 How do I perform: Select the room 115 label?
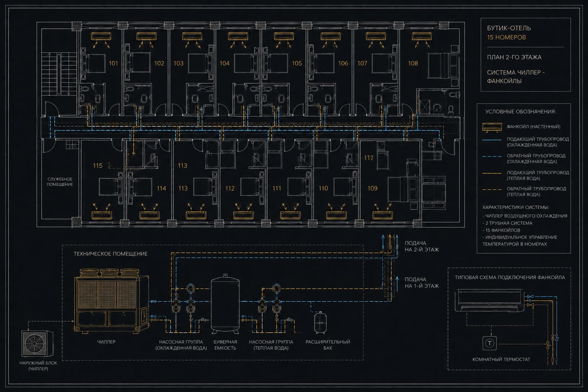98,165
